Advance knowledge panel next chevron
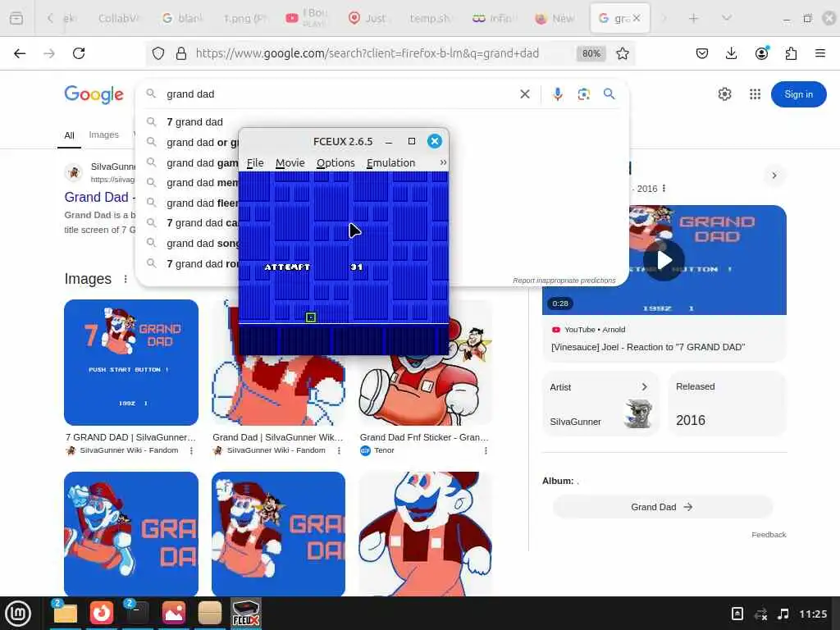 click(774, 176)
